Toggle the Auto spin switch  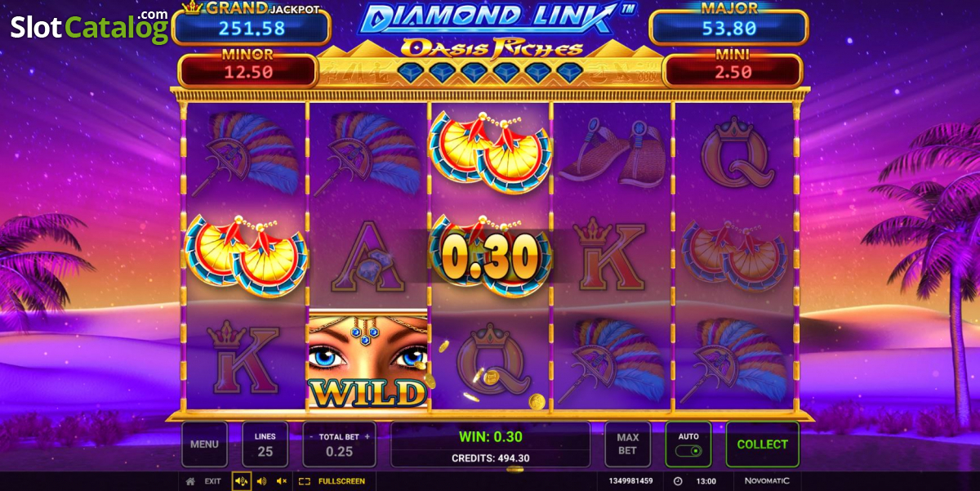(x=688, y=451)
